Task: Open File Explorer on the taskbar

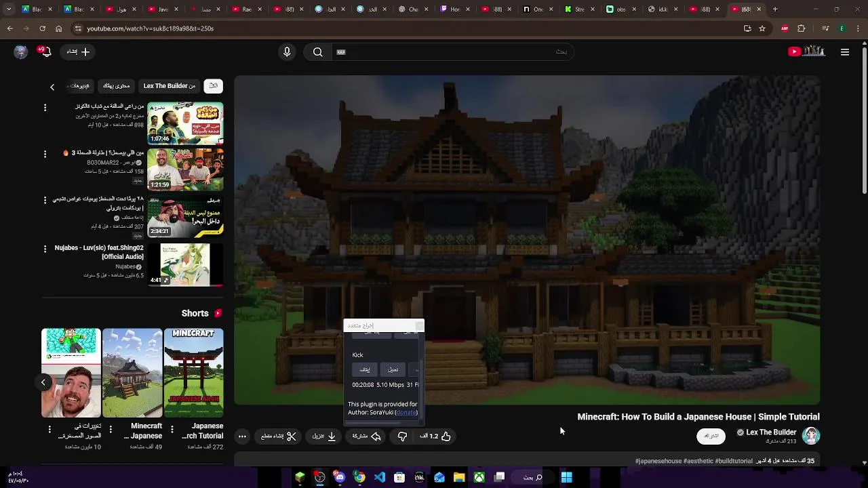Action: click(459, 477)
